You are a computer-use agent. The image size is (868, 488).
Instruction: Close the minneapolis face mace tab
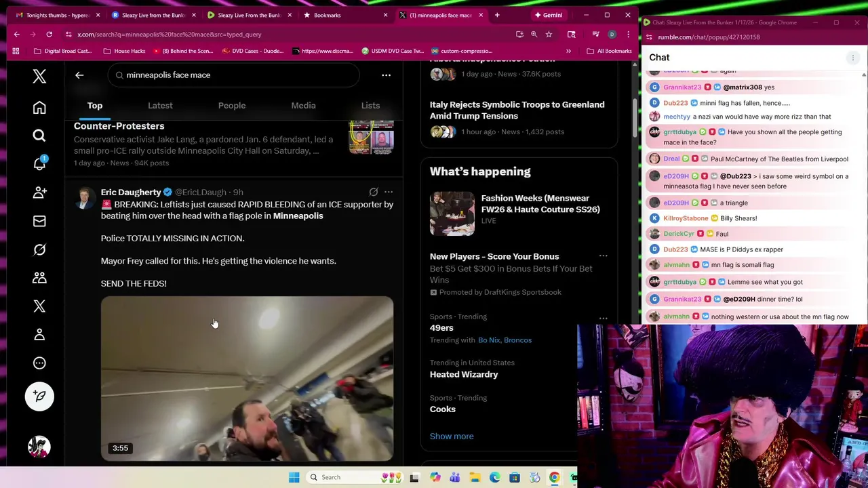[481, 15]
